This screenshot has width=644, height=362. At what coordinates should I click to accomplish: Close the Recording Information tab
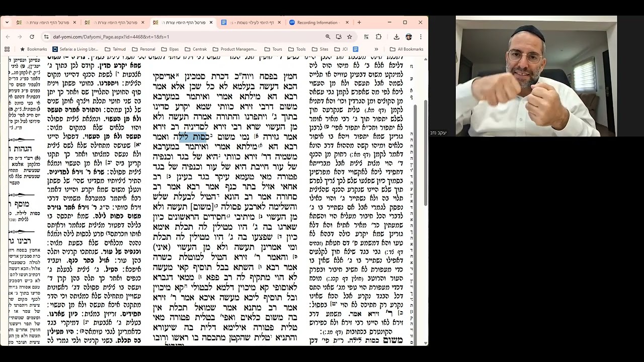click(347, 23)
